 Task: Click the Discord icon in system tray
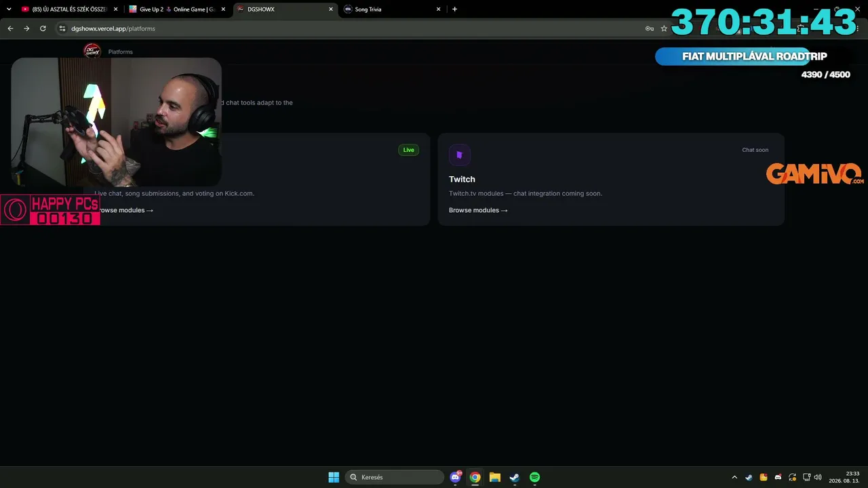coord(778,477)
